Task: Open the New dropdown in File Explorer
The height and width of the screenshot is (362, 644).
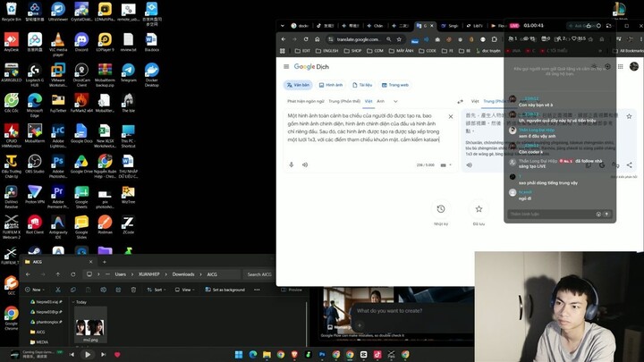Action: pyautogui.click(x=35, y=290)
